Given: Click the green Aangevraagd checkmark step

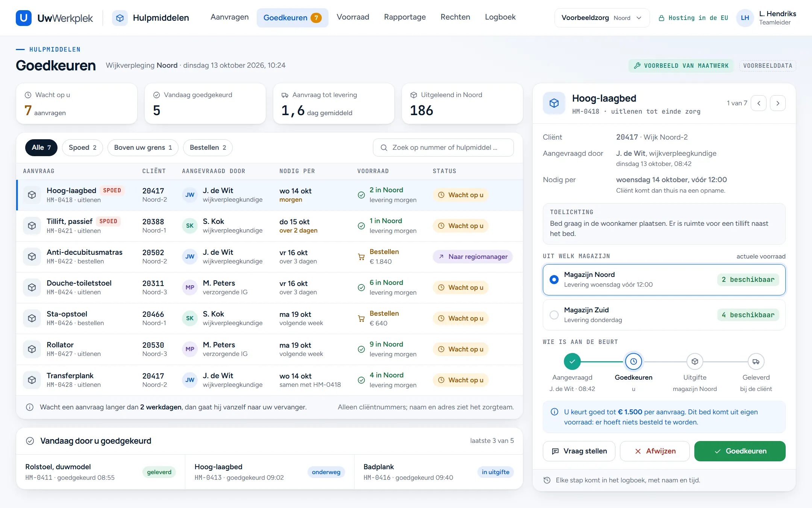Looking at the screenshot, I should tap(572, 362).
